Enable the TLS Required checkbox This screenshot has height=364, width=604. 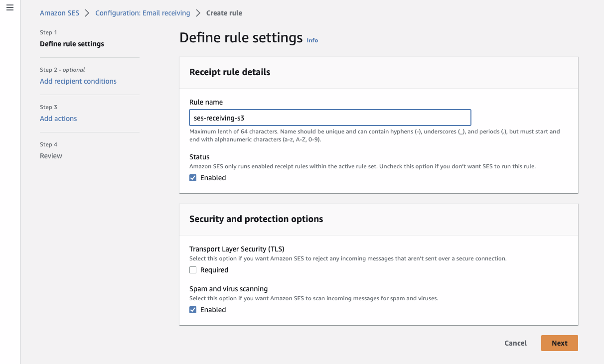[x=193, y=269]
